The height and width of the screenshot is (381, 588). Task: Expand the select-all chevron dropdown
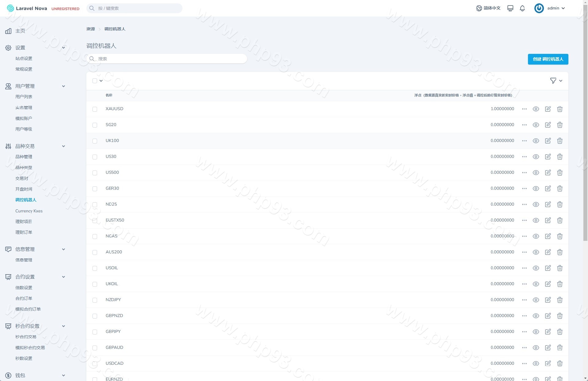(101, 81)
